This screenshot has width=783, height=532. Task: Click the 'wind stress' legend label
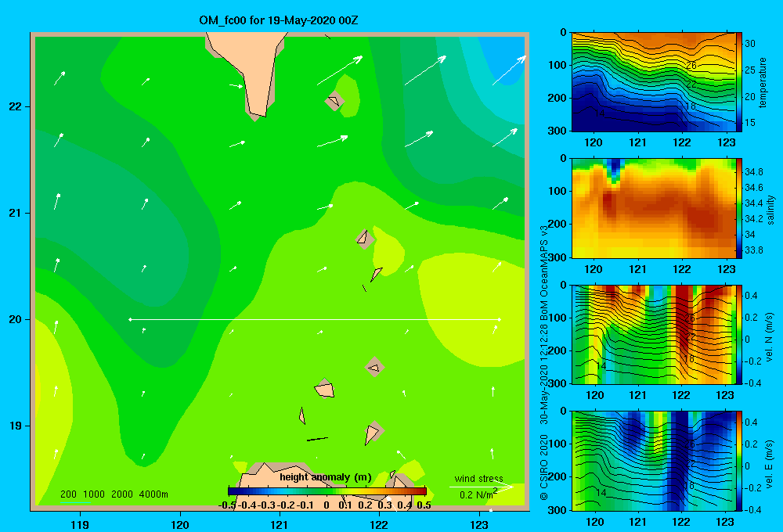coord(478,478)
